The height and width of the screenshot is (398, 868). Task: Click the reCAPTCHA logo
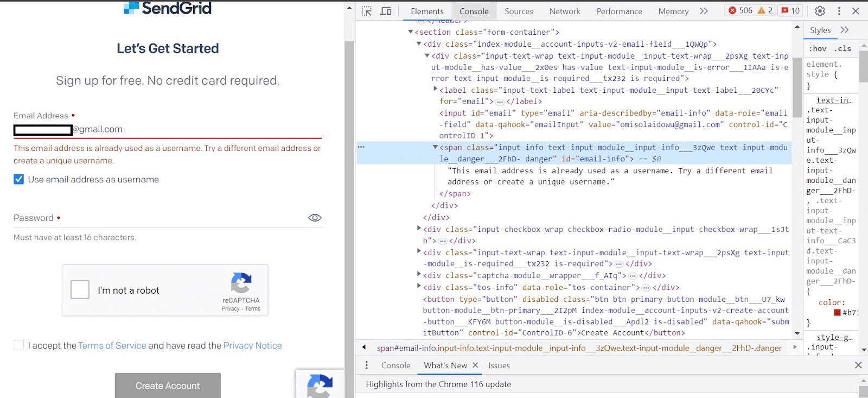coord(241,283)
